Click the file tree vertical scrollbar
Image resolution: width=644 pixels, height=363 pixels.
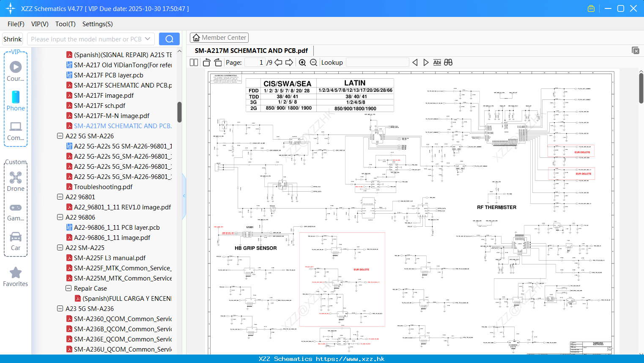tap(179, 112)
